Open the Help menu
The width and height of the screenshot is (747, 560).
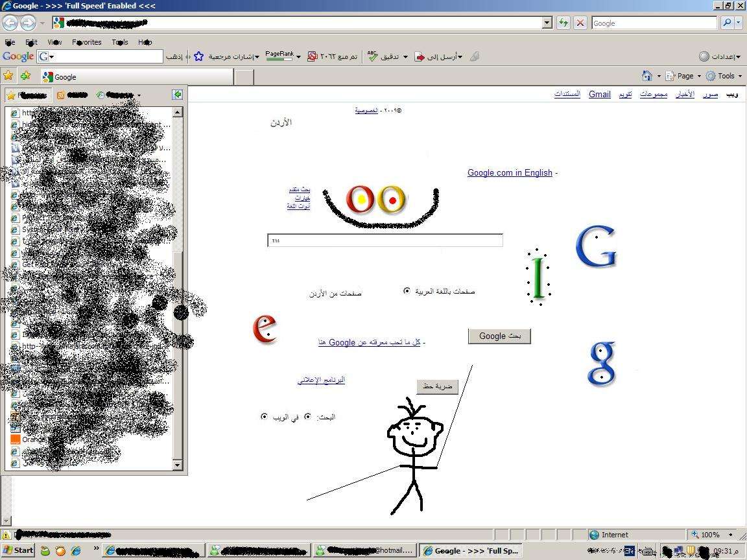pos(145,42)
